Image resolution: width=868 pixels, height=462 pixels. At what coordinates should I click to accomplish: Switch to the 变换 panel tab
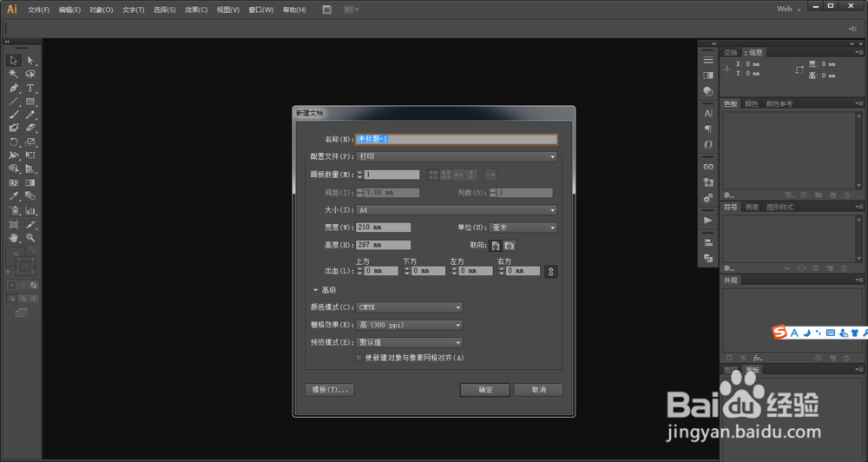click(731, 53)
